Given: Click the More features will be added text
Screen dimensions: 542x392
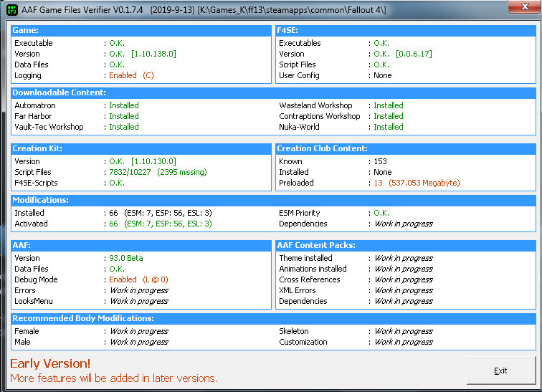Looking at the screenshot, I should 114,378.
